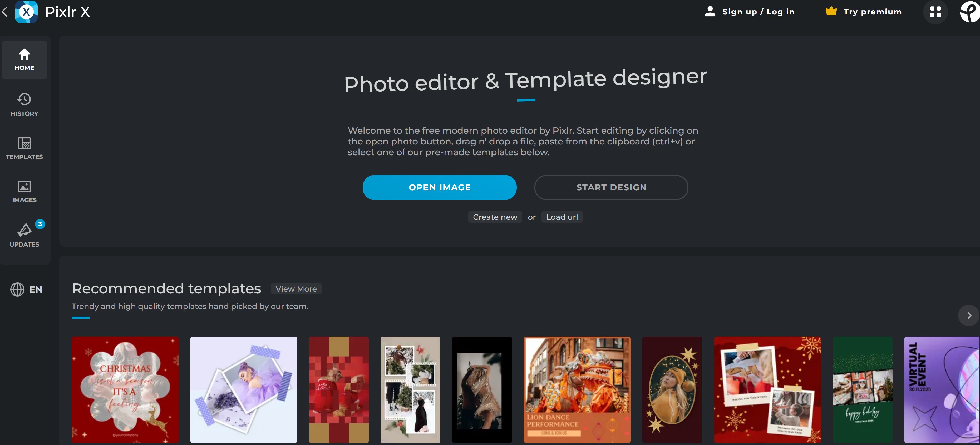This screenshot has width=980, height=445.
Task: Click the START DESIGN button
Action: (x=611, y=187)
